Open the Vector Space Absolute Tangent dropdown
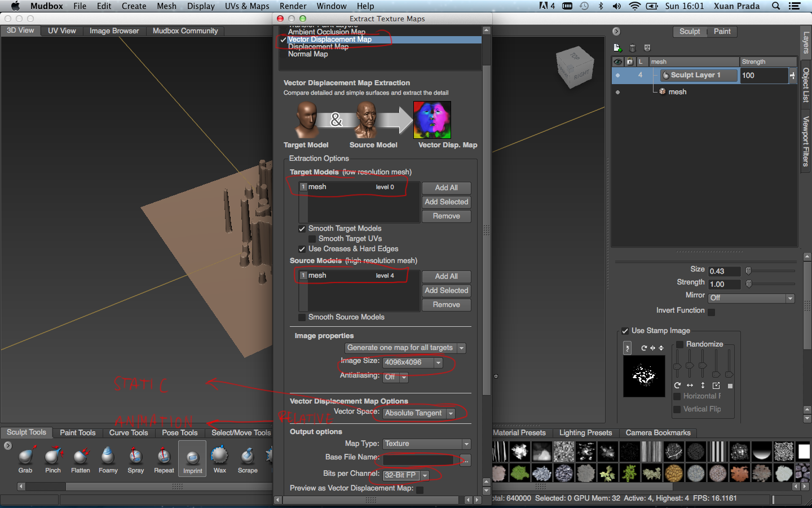 pyautogui.click(x=419, y=413)
